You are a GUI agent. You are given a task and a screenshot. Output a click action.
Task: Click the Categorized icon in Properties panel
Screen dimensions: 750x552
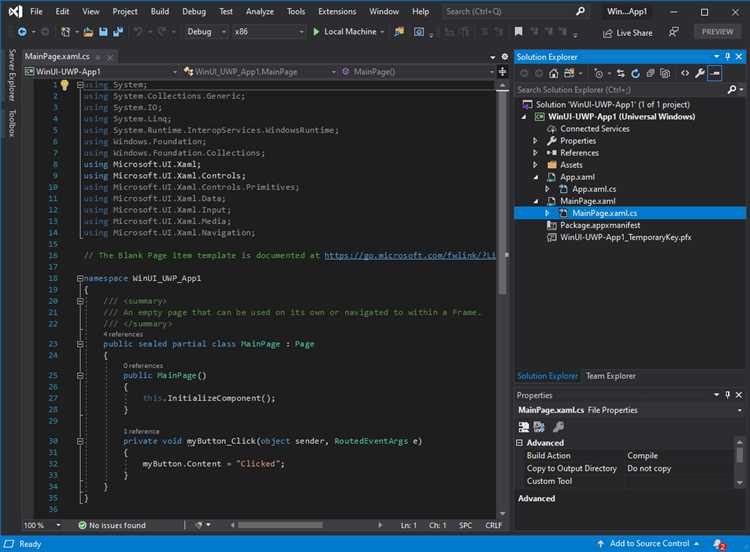coord(524,427)
